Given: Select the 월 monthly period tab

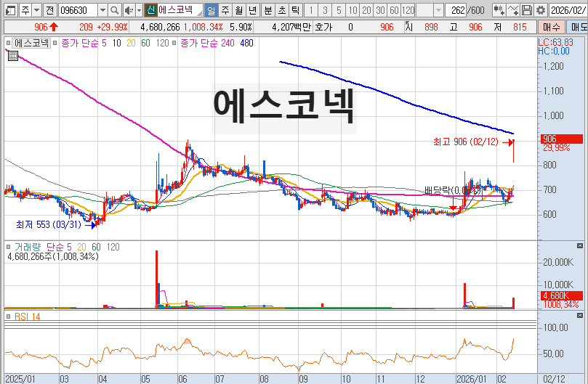Looking at the screenshot, I should click(x=239, y=10).
